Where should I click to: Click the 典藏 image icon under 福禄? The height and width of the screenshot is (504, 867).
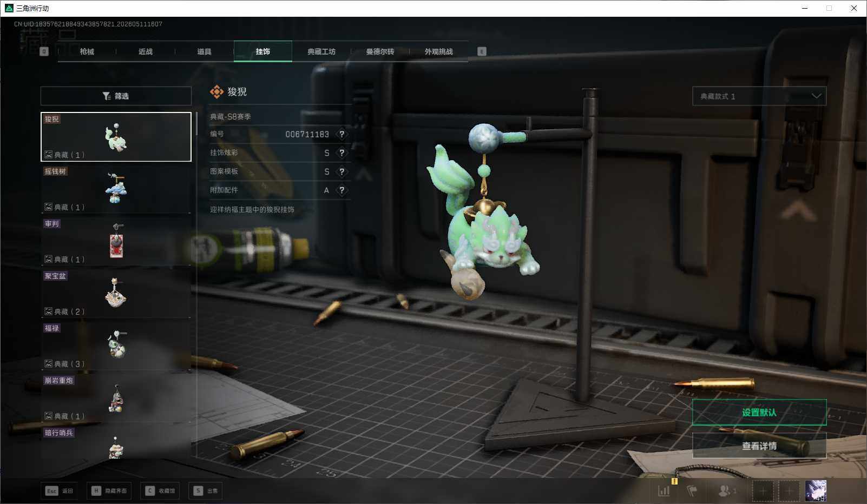(49, 363)
